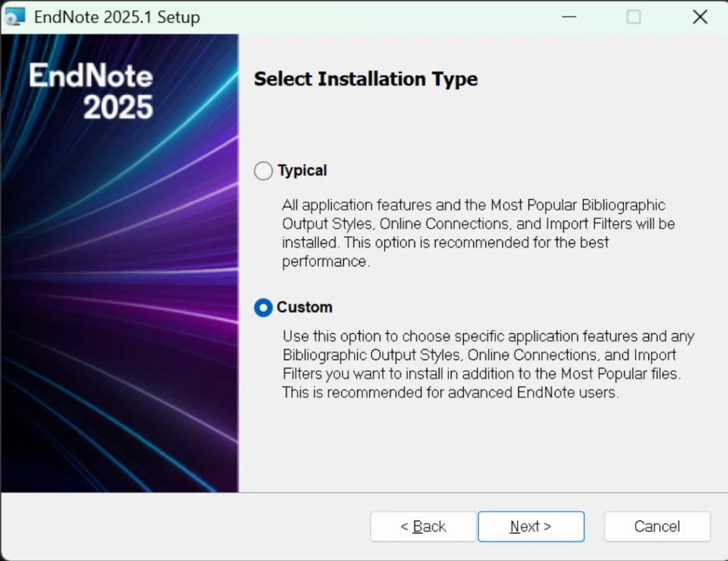Click empty footer area left of Back
The image size is (728, 561).
click(182, 527)
